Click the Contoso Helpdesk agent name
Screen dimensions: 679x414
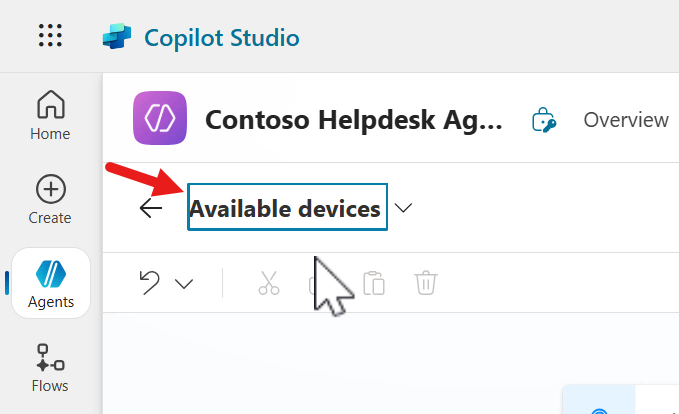(355, 121)
